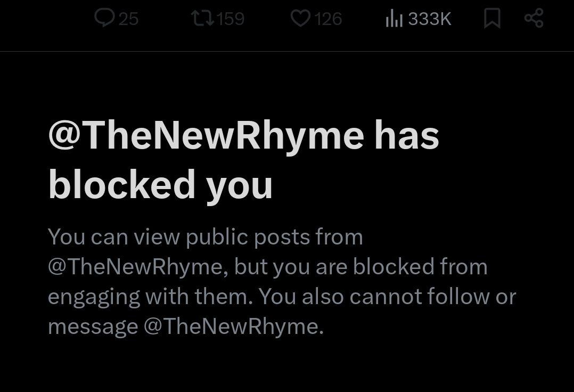Bookmark this post
Screen dimensions: 574x392
492,19
